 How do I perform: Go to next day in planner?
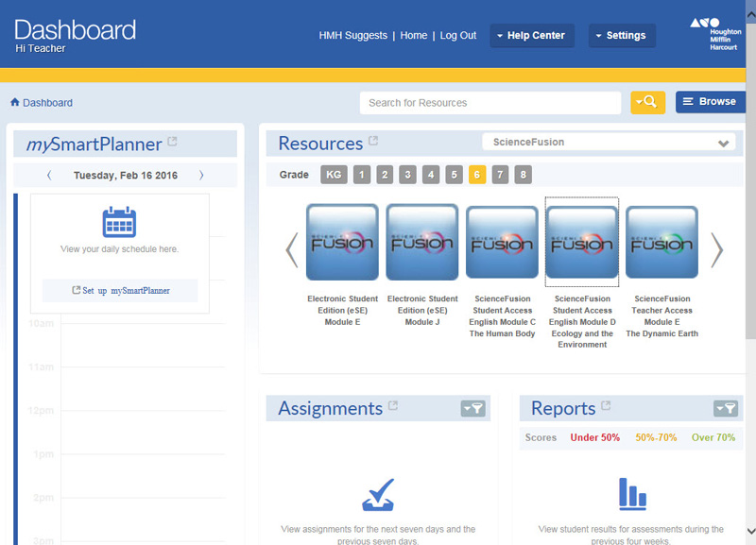coord(200,176)
